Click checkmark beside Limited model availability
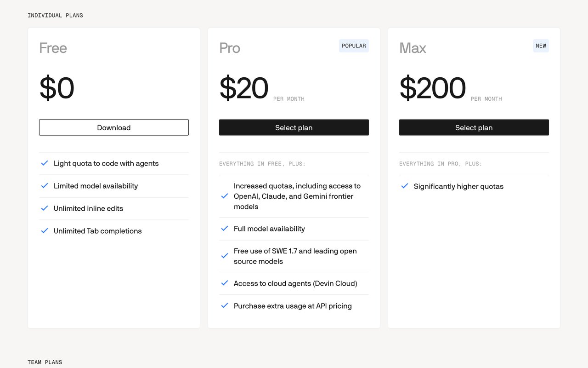 point(45,186)
